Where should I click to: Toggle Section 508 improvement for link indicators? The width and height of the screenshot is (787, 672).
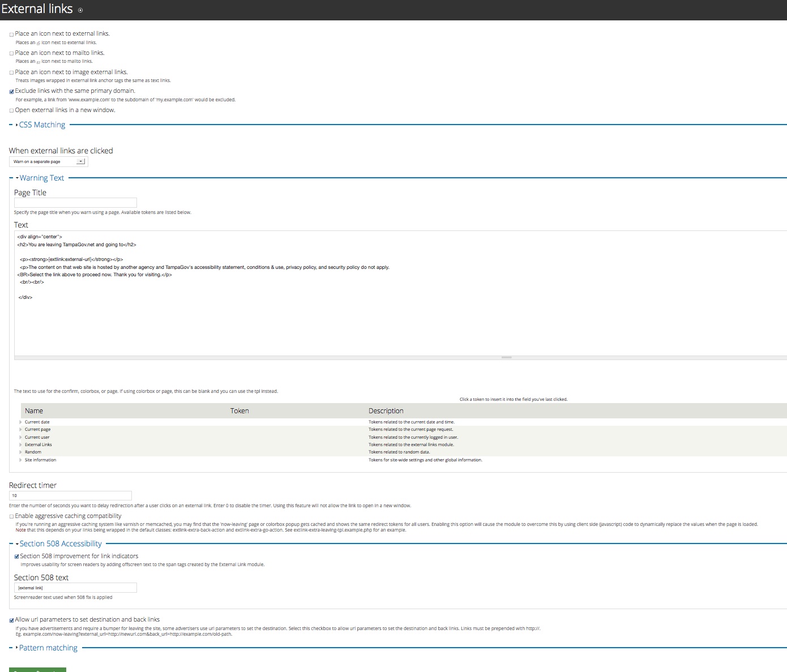coord(17,557)
